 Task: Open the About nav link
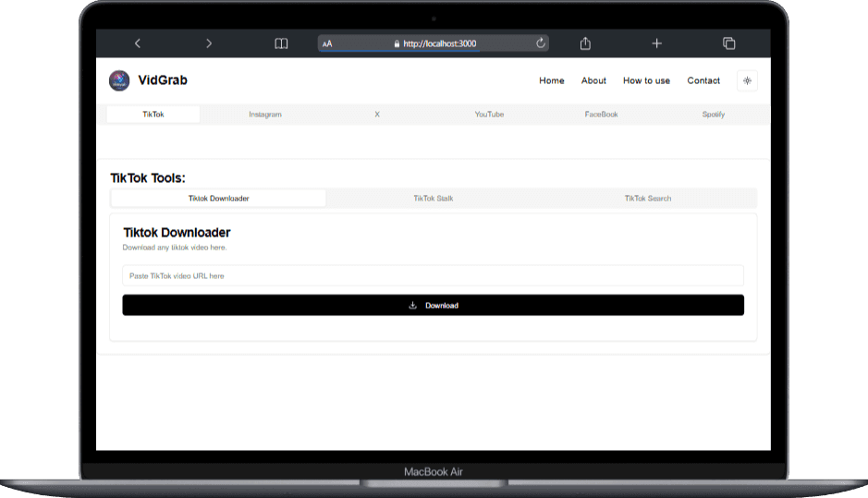(593, 80)
